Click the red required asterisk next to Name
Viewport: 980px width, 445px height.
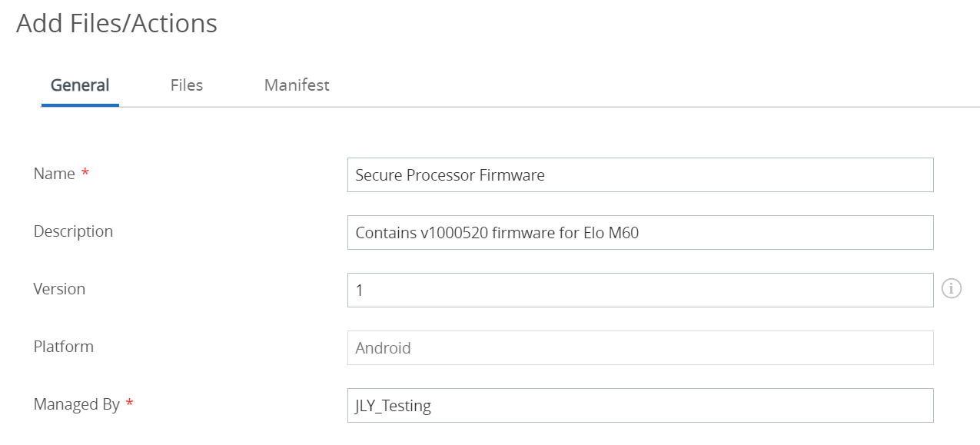click(85, 173)
